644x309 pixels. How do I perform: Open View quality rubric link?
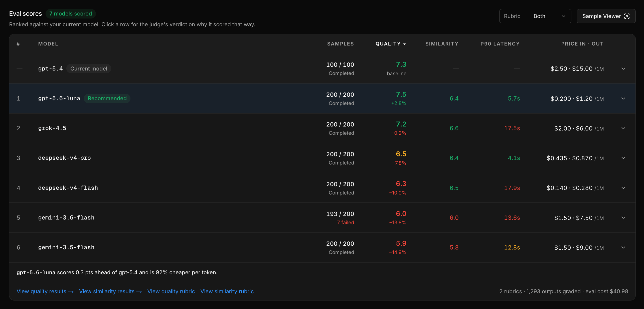pos(171,291)
